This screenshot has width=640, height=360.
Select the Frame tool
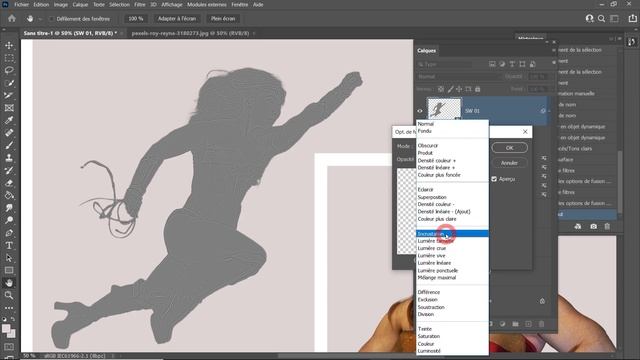pyautogui.click(x=9, y=108)
